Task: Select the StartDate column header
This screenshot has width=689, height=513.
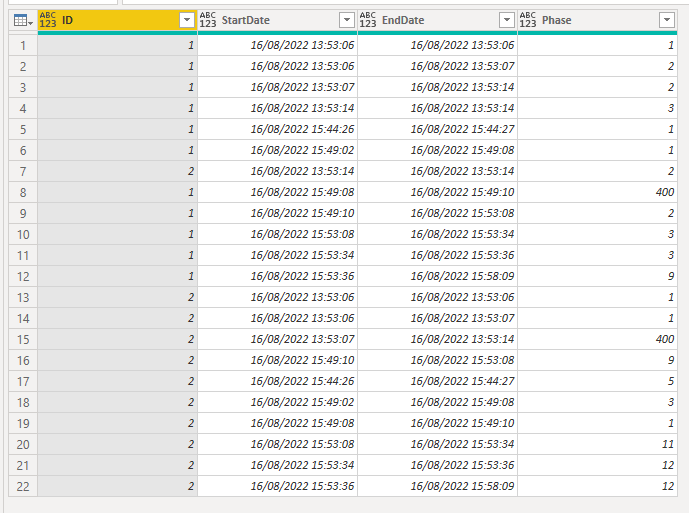Action: point(278,20)
